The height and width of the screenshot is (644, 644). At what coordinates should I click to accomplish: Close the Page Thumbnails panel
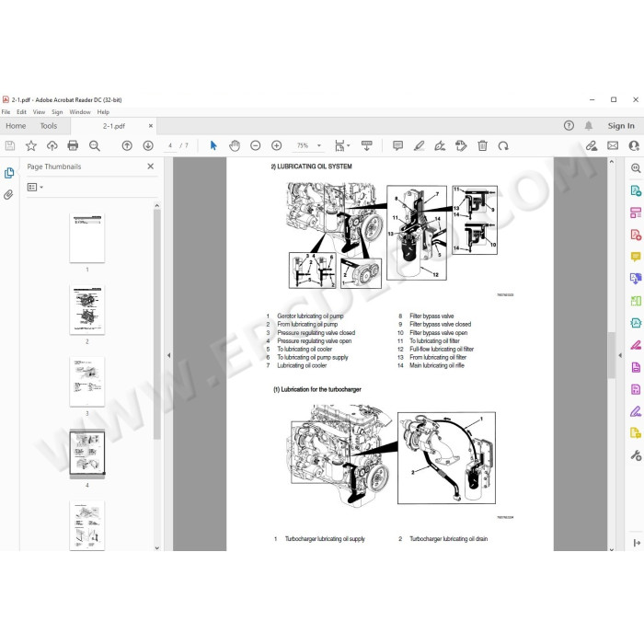[x=151, y=167]
